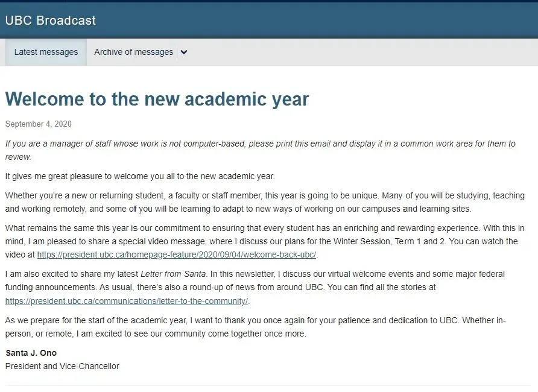Select the Latest messages tab

coord(46,52)
